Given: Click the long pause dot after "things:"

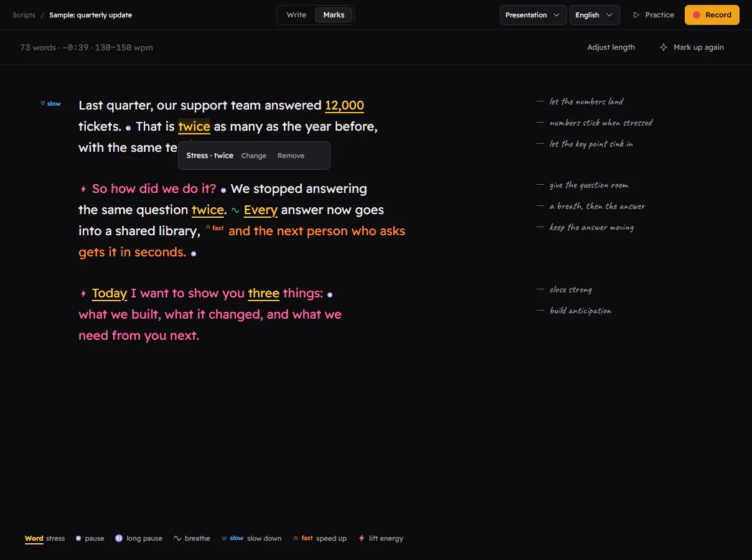Looking at the screenshot, I should (x=330, y=295).
